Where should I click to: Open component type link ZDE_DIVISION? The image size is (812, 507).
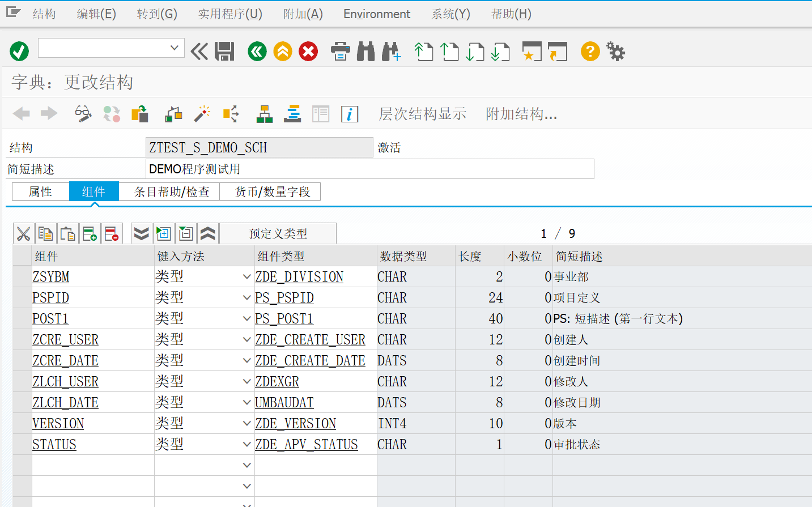[x=299, y=276]
